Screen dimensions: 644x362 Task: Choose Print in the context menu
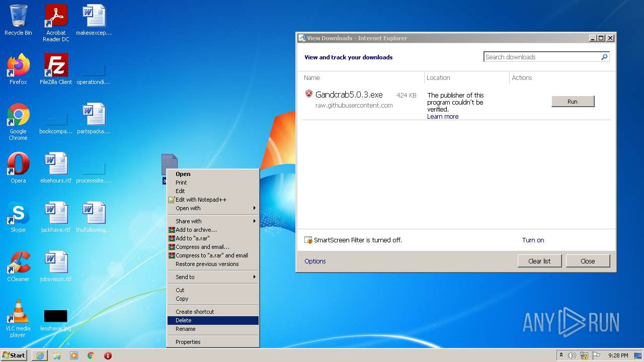pos(213,183)
